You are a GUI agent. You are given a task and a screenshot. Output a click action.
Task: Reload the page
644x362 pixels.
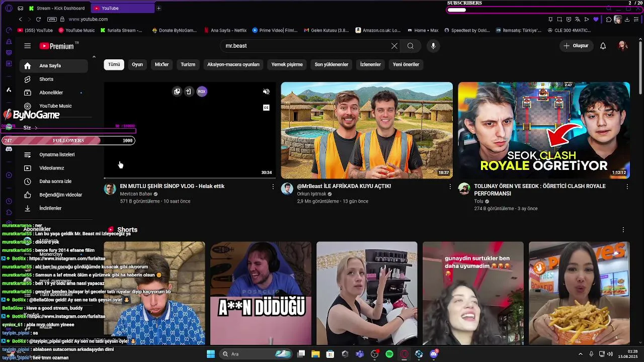pos(38,19)
